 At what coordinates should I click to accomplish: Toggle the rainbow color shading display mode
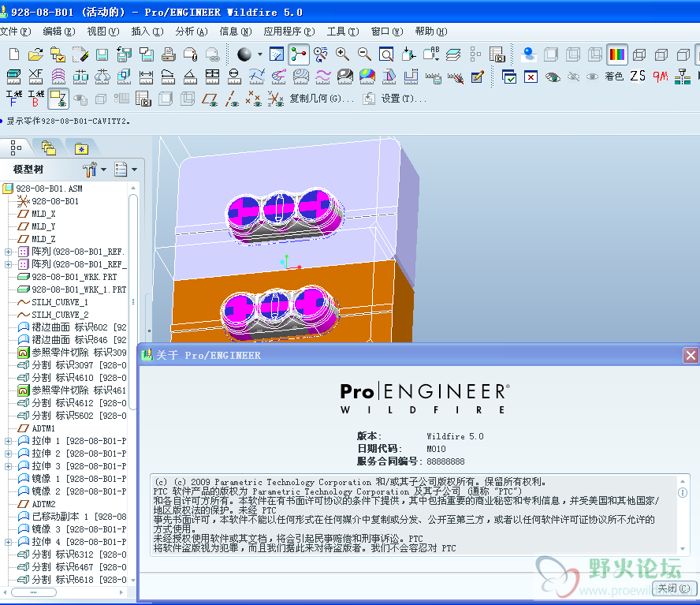tap(617, 54)
